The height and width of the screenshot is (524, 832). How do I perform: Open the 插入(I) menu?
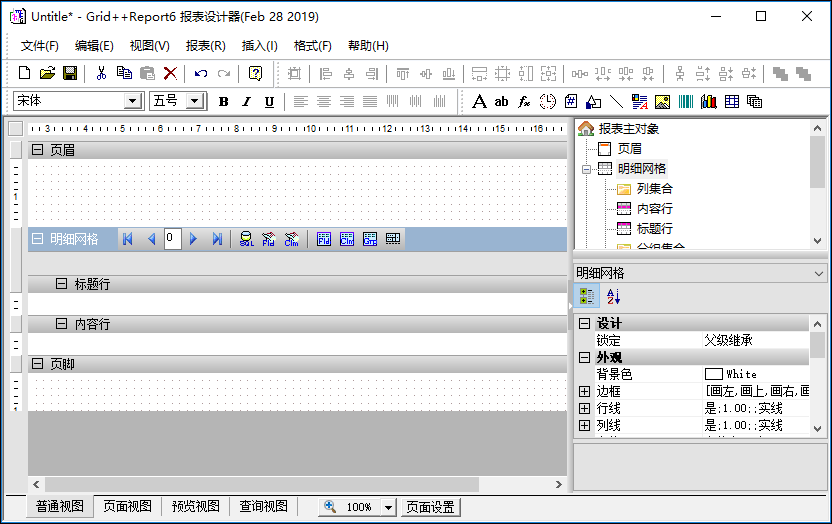point(259,46)
